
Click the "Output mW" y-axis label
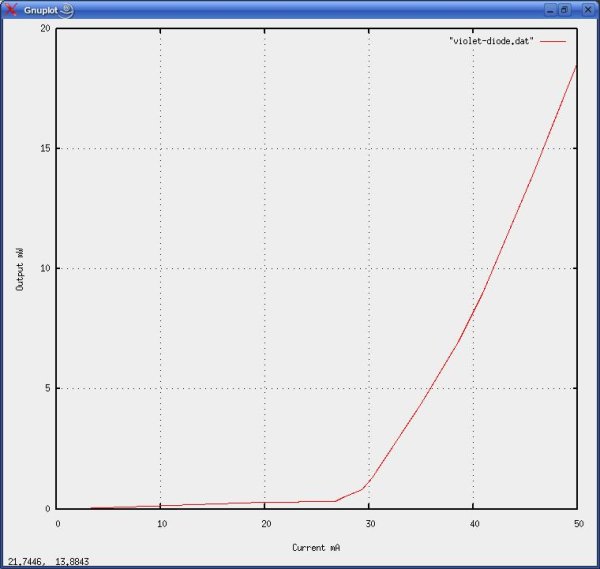click(x=20, y=267)
